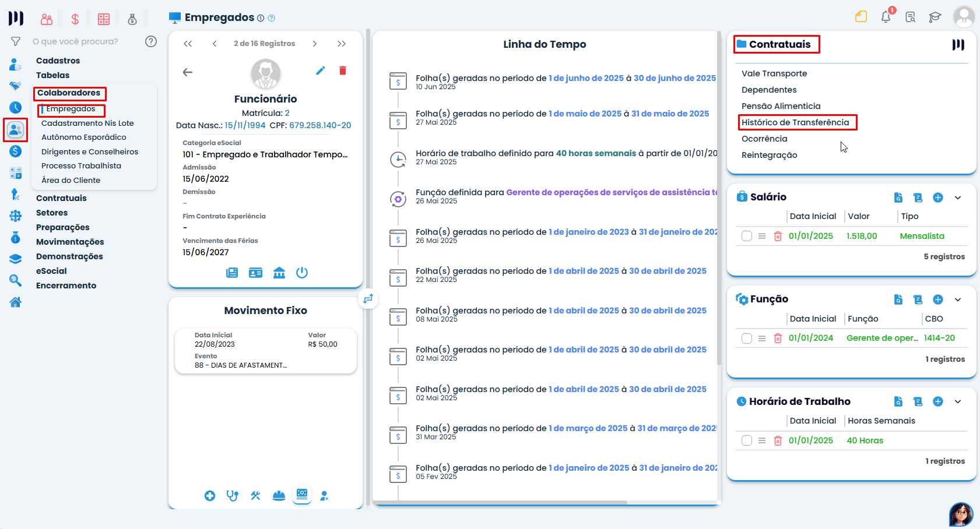Open Processo Trabalhista menu item
Screen dimensions: 980x529
(81, 166)
